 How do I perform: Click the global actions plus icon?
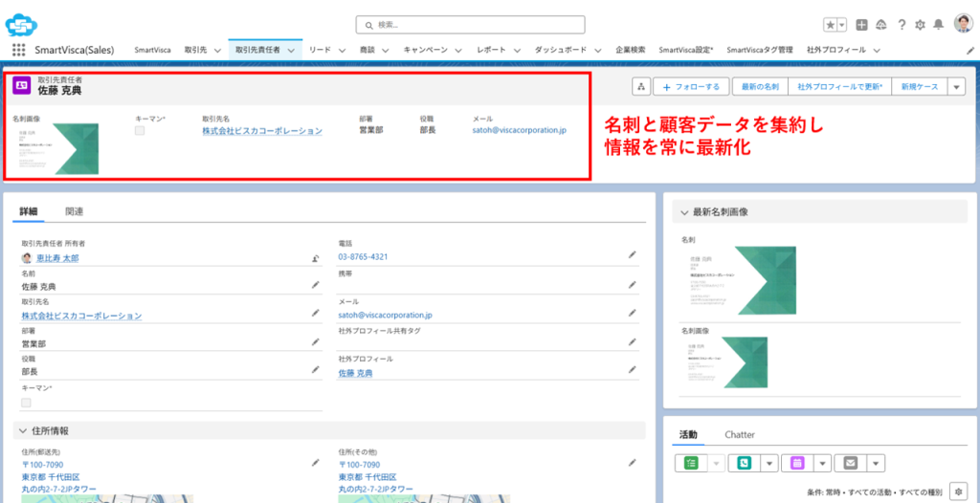click(x=861, y=25)
